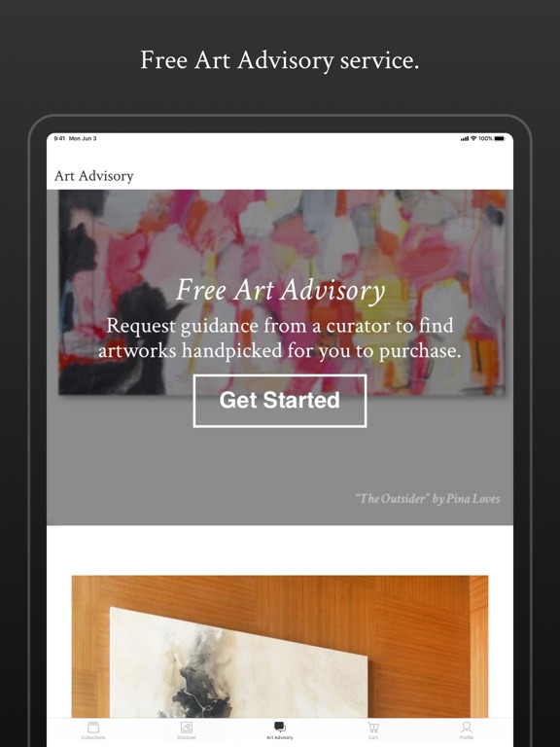This screenshot has width=560, height=747.
Task: Tap the cellular signal bars icon
Action: coord(465,139)
